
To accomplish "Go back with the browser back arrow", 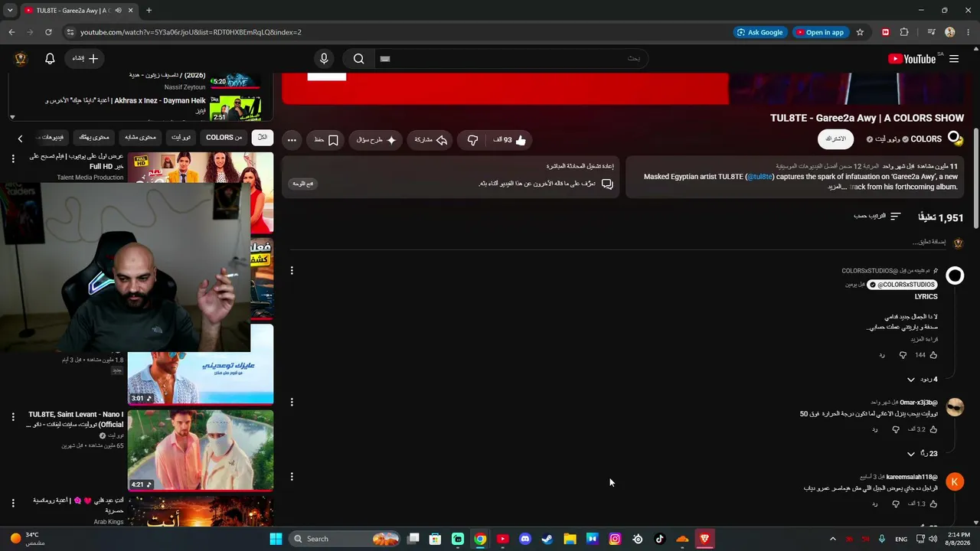I will point(11,32).
